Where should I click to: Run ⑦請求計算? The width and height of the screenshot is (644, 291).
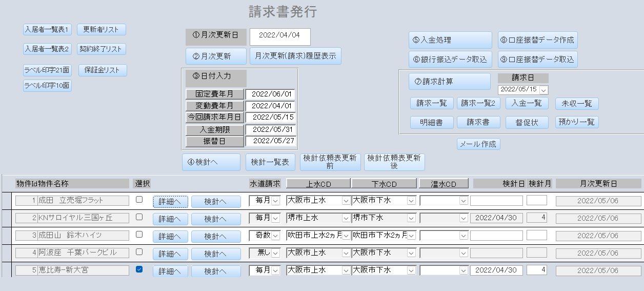click(450, 82)
